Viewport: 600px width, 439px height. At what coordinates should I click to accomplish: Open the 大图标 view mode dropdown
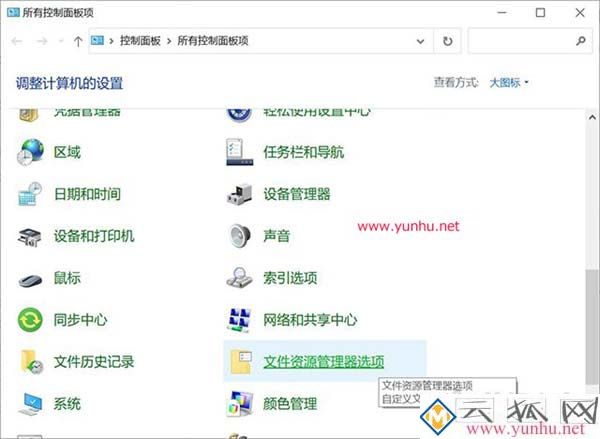509,82
